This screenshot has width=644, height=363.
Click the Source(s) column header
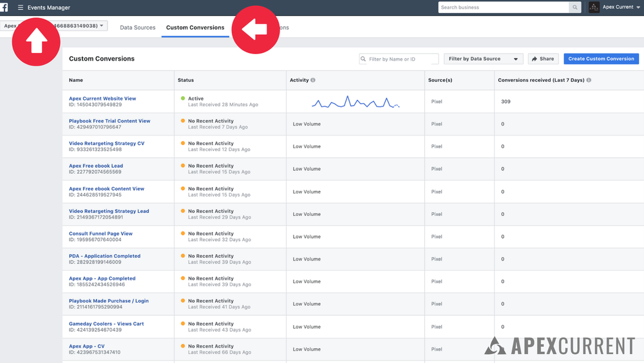tap(440, 80)
